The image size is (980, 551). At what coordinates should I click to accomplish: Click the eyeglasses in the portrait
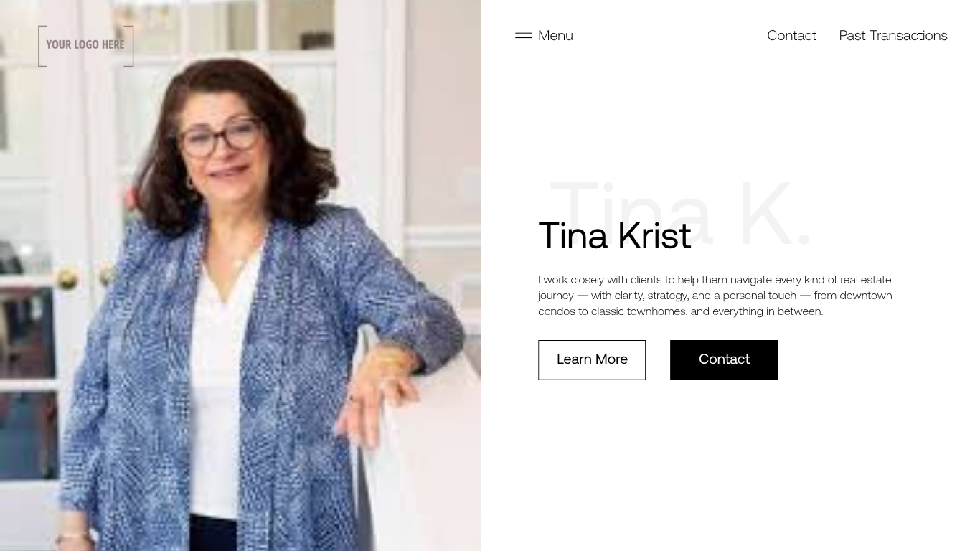(221, 136)
